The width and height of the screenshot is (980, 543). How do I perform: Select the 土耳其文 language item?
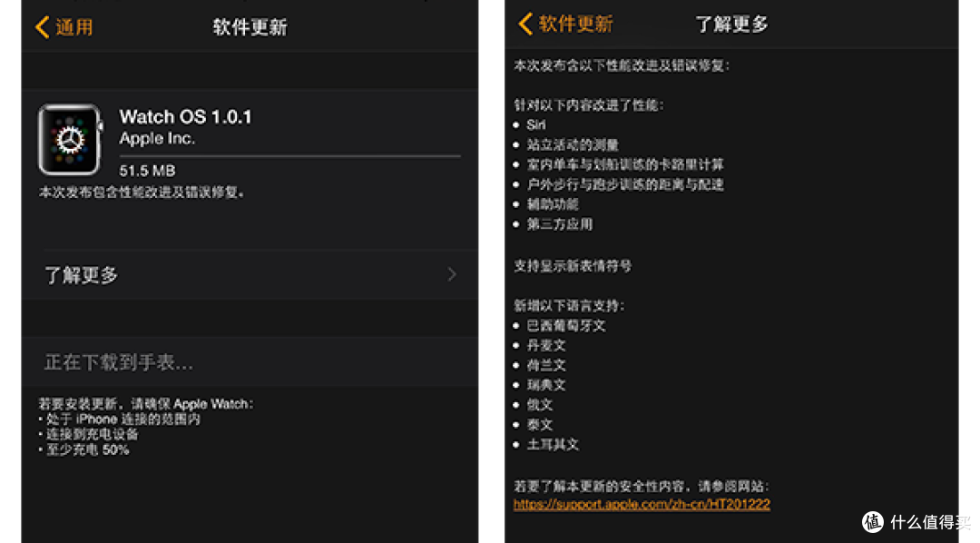(553, 445)
